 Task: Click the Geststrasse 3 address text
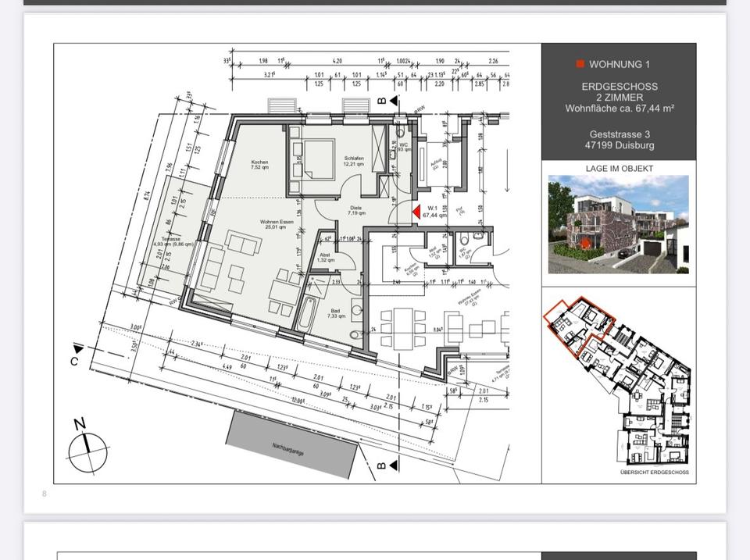click(x=619, y=134)
